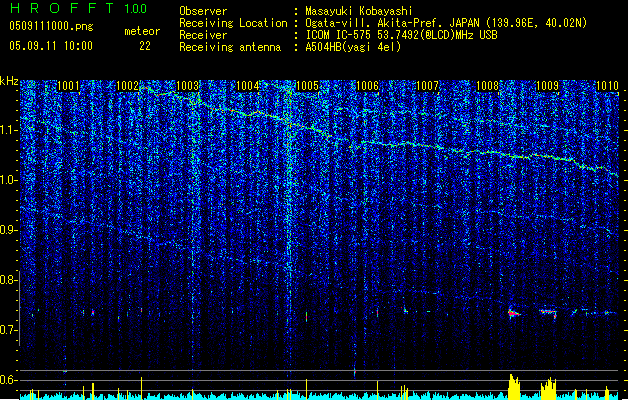Viewport: 629px width, 400px height.
Task: Click the 1006 time marker
Action: (367, 86)
